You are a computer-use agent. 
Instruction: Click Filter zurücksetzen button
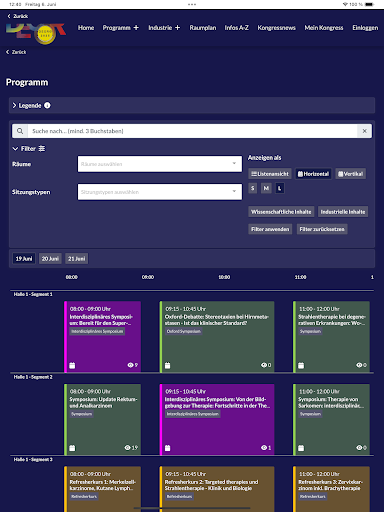click(x=322, y=229)
